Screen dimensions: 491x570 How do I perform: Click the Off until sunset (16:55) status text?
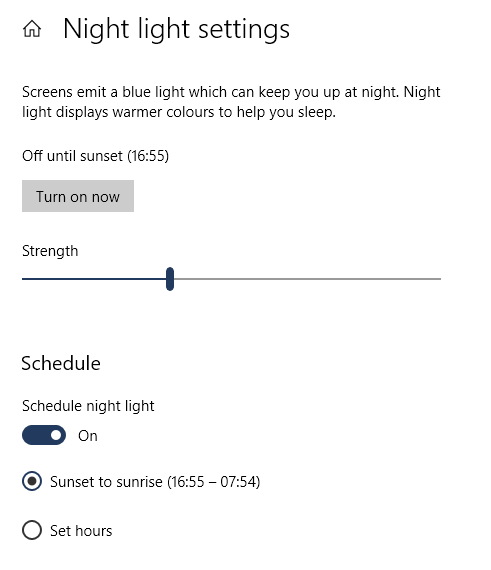click(96, 156)
